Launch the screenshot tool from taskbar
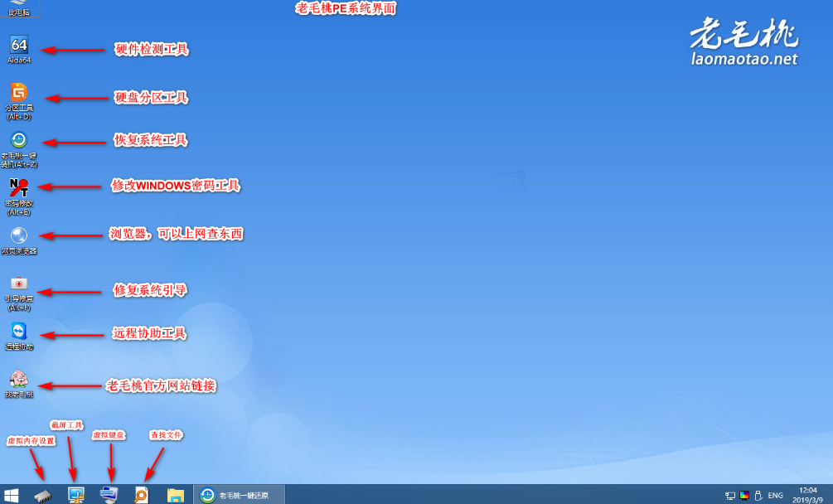 coord(76,495)
